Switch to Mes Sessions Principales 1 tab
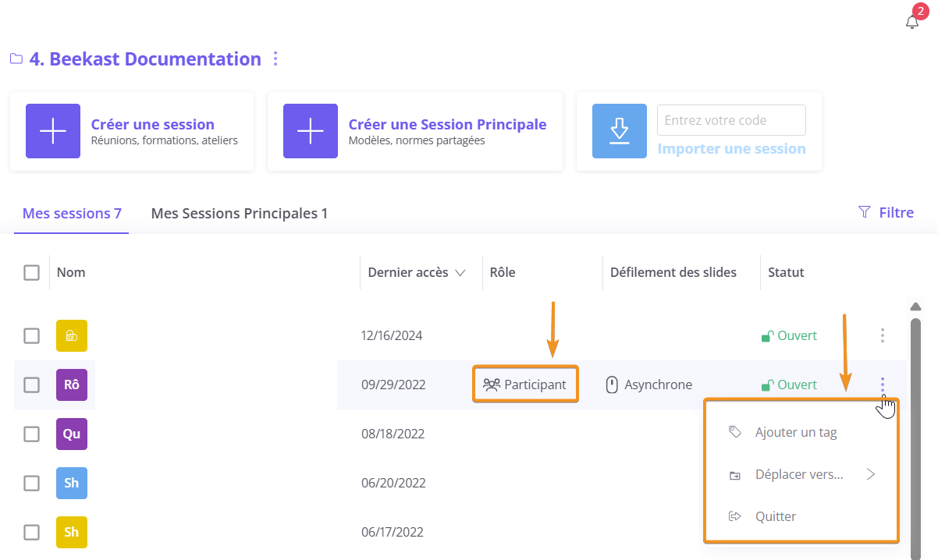 pos(240,213)
